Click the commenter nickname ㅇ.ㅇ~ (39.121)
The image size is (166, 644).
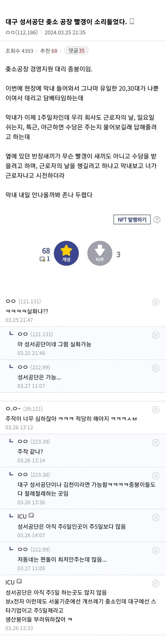(x=24, y=409)
